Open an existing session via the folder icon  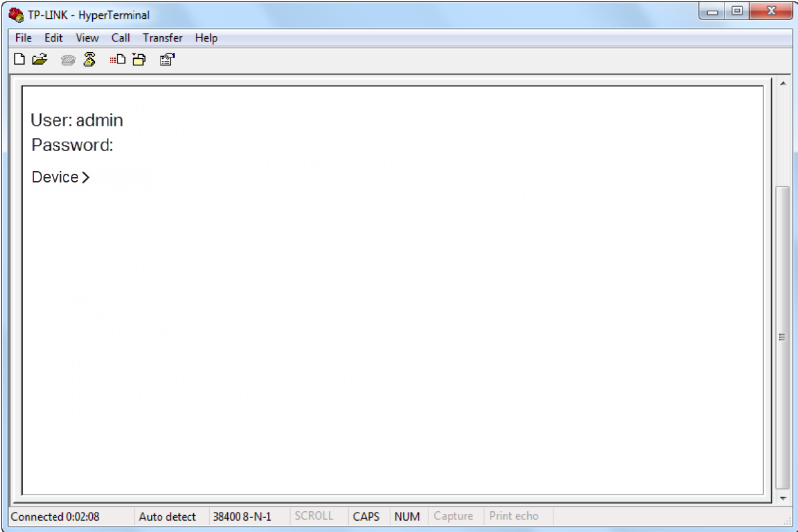point(39,59)
